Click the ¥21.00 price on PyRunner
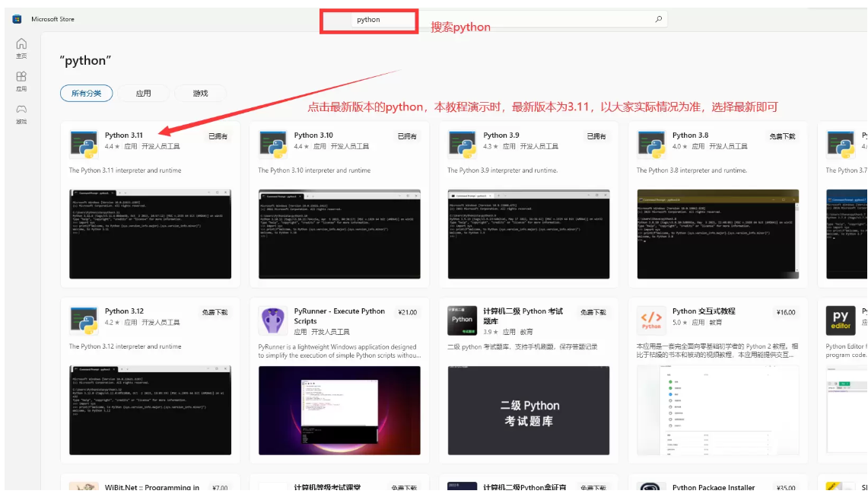868x494 pixels. pyautogui.click(x=408, y=312)
